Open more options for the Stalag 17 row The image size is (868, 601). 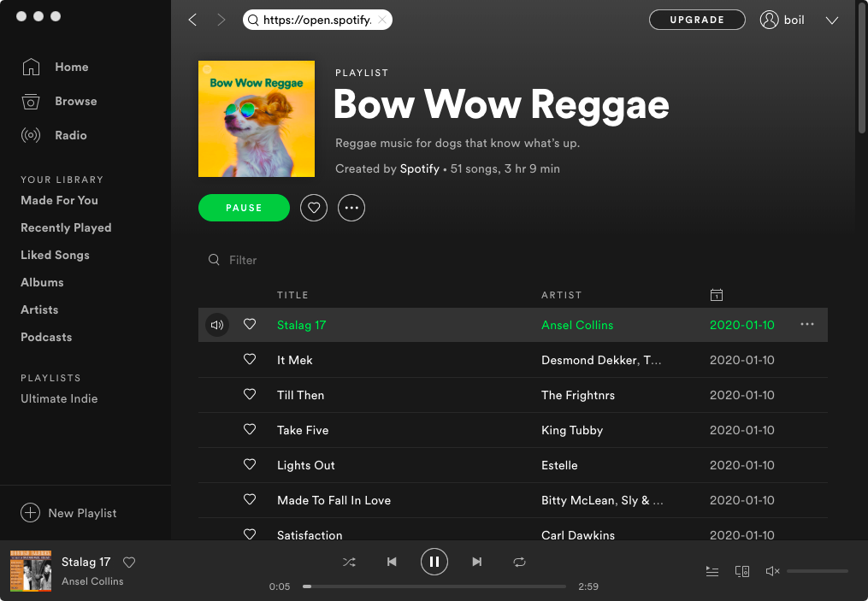[x=807, y=324]
